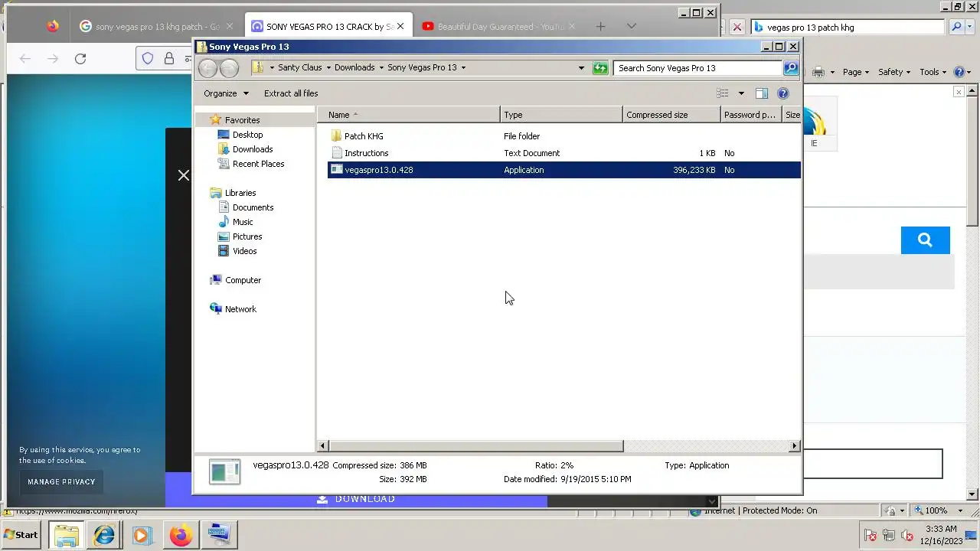Run the Explorer folder search
980x551 pixels.
791,68
